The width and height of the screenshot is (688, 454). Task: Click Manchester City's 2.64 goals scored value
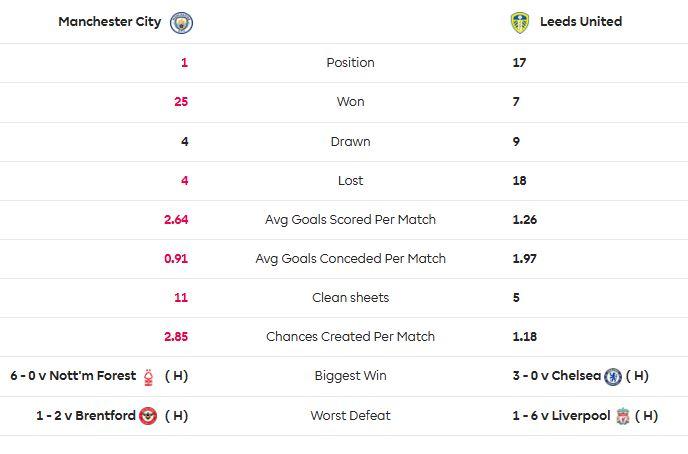[175, 219]
